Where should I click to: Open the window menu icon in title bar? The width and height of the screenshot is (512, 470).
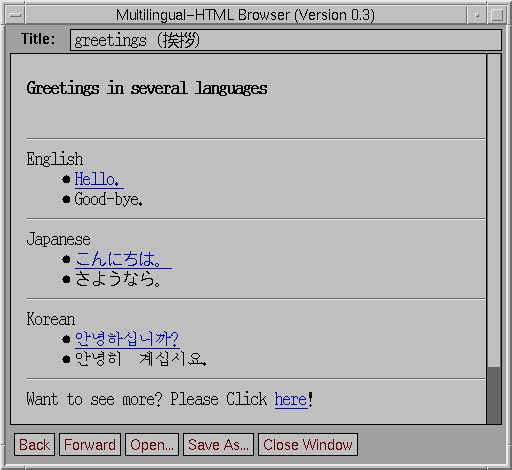15,15
